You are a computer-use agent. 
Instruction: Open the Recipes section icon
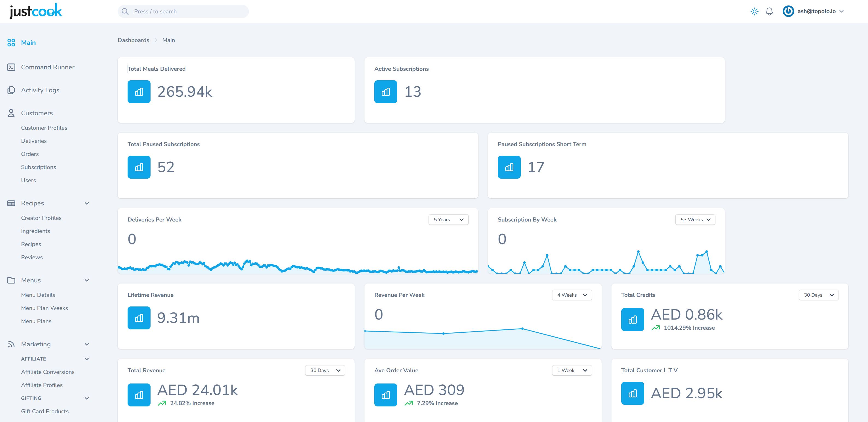pyautogui.click(x=11, y=203)
